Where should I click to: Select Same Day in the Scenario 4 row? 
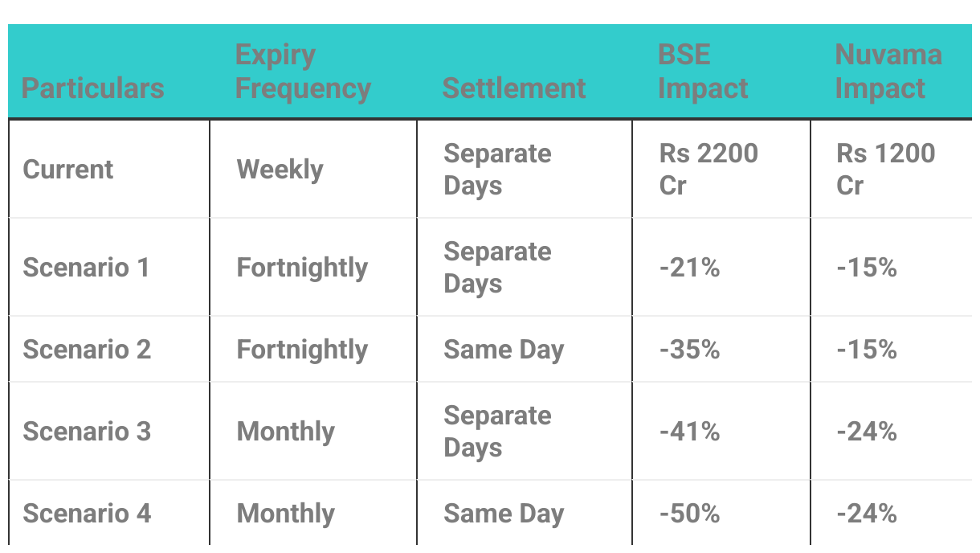point(504,514)
